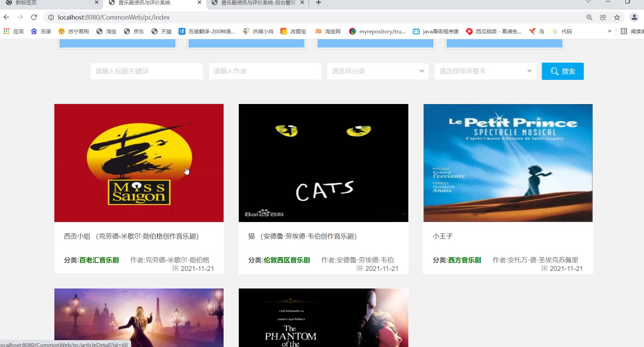Open 苏宁易购 bookmark
Image resolution: width=644 pixels, height=347 pixels.
tap(74, 31)
